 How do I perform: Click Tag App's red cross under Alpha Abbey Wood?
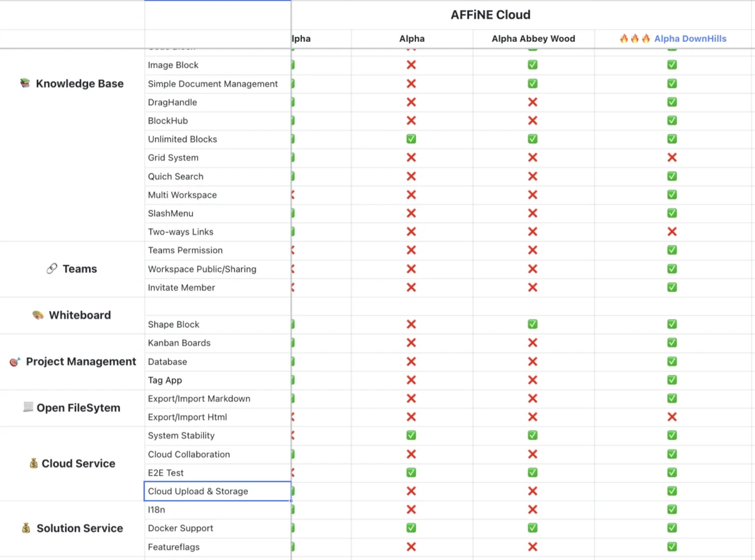[x=533, y=380]
